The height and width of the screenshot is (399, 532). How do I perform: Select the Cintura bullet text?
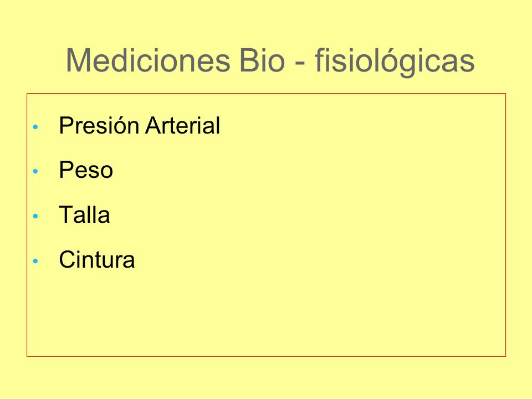tap(97, 259)
